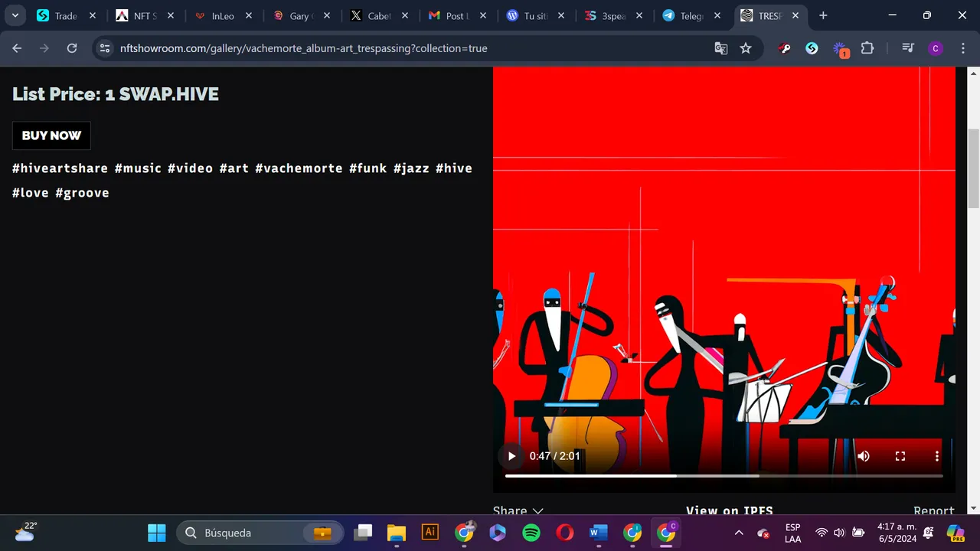Switch to the 3speak tab
This screenshot has width=980, height=551.
coord(612,15)
